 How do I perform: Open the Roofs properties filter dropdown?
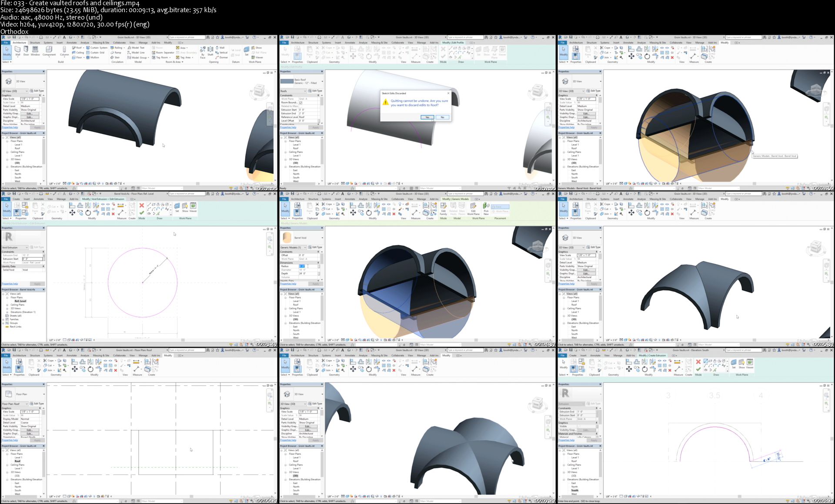pos(294,91)
